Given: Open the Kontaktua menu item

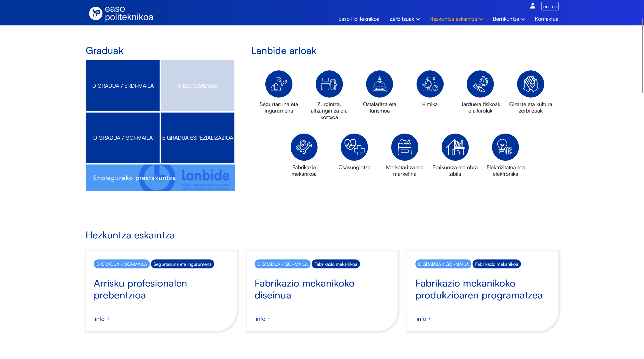Looking at the screenshot, I should (546, 19).
